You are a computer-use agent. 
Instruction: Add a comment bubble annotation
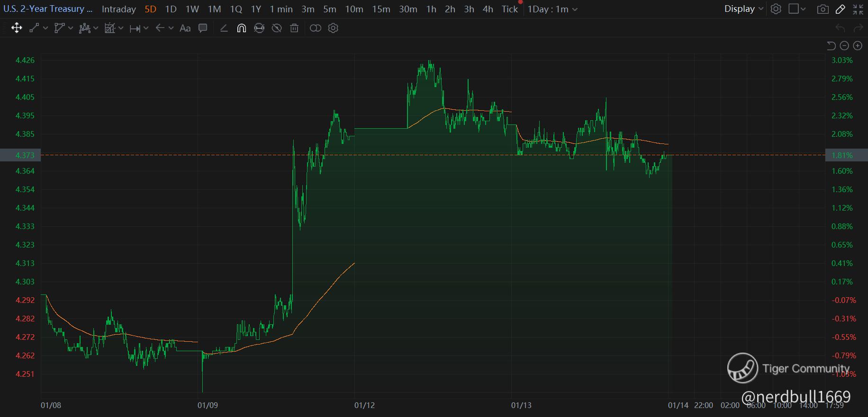pyautogui.click(x=203, y=28)
